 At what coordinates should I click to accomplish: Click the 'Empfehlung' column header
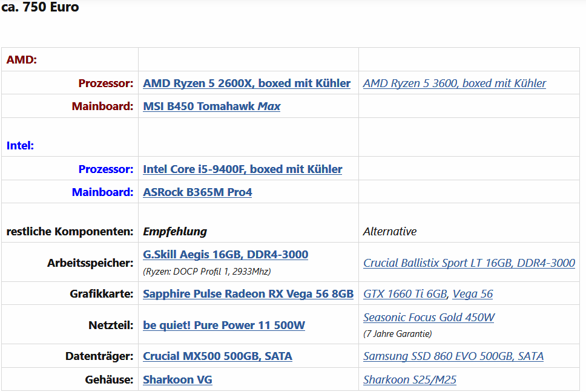pos(175,232)
